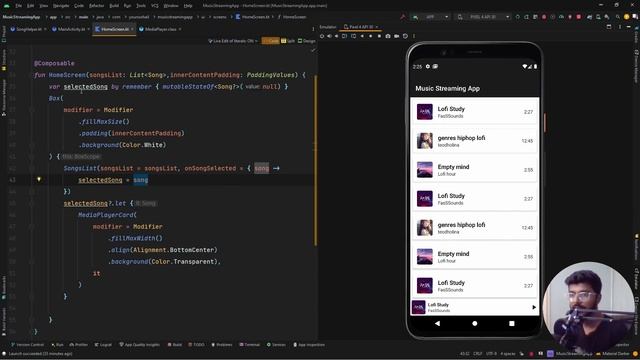Select the Pixel 4 API 30 emulator tab
640x360 pixels.
(x=361, y=27)
